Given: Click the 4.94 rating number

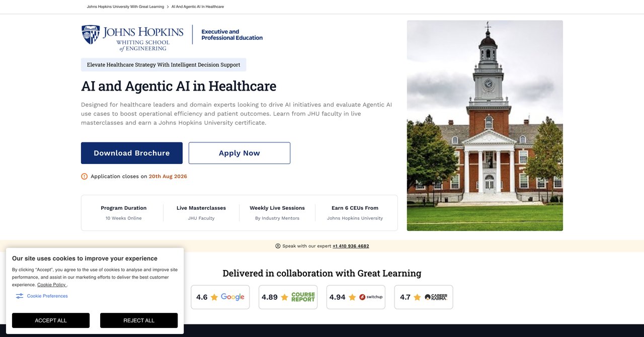Looking at the screenshot, I should (x=338, y=297).
